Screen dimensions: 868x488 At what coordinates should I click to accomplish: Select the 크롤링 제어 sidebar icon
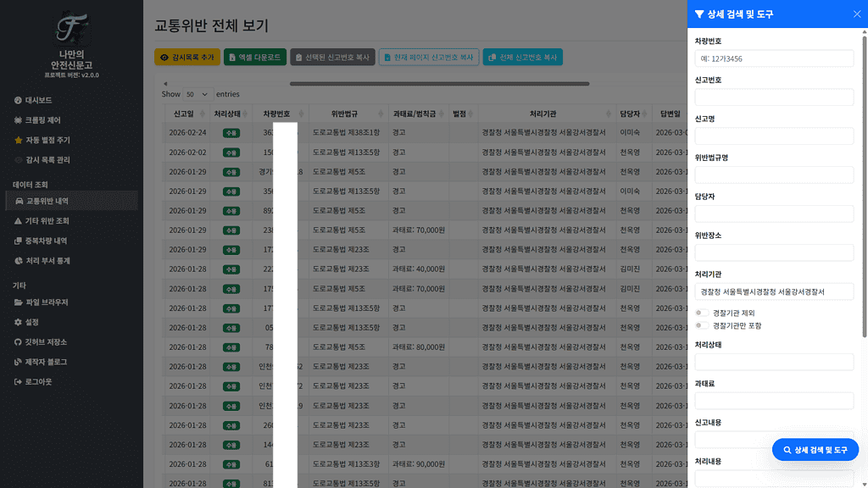pyautogui.click(x=18, y=120)
